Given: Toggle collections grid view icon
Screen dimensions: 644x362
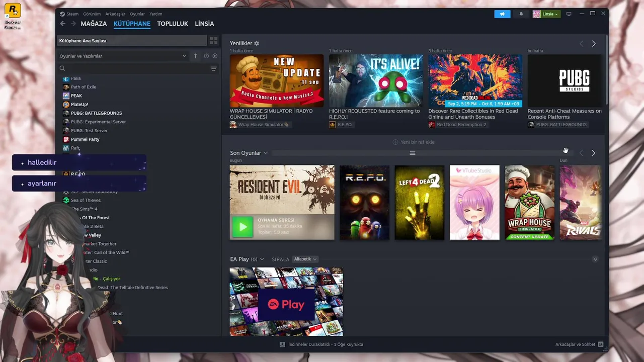Looking at the screenshot, I should pyautogui.click(x=213, y=41).
